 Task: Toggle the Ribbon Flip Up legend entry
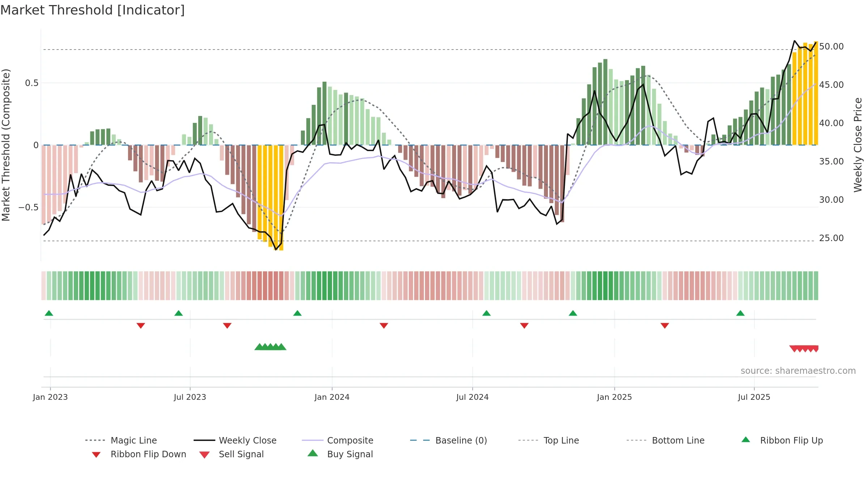[782, 440]
